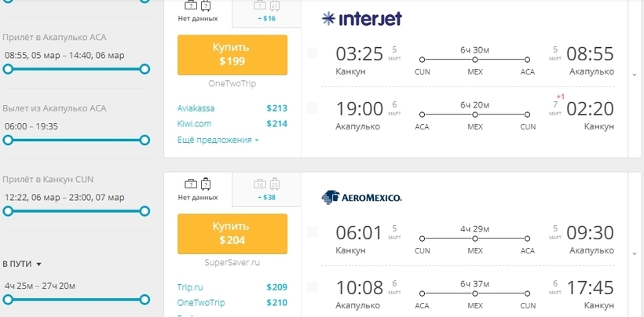Viewport: 644px width, 317px height.
Task: Click left handle of Acapulco arrival slider
Action: (8, 69)
